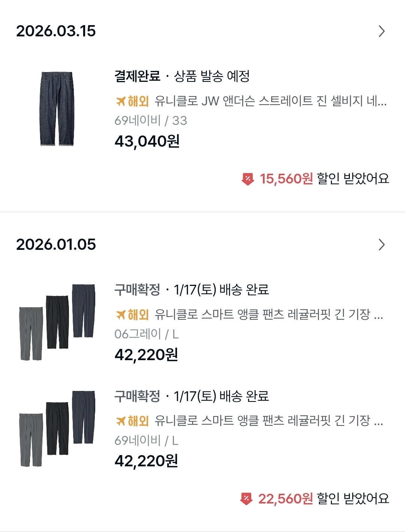Open product title above 06그레이 / L

tap(268, 314)
